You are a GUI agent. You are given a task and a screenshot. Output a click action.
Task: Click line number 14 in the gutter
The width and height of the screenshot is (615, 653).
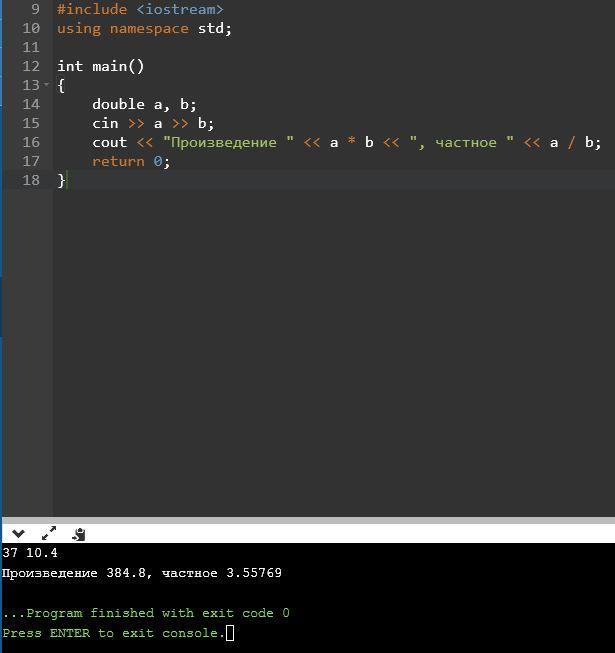(31, 104)
